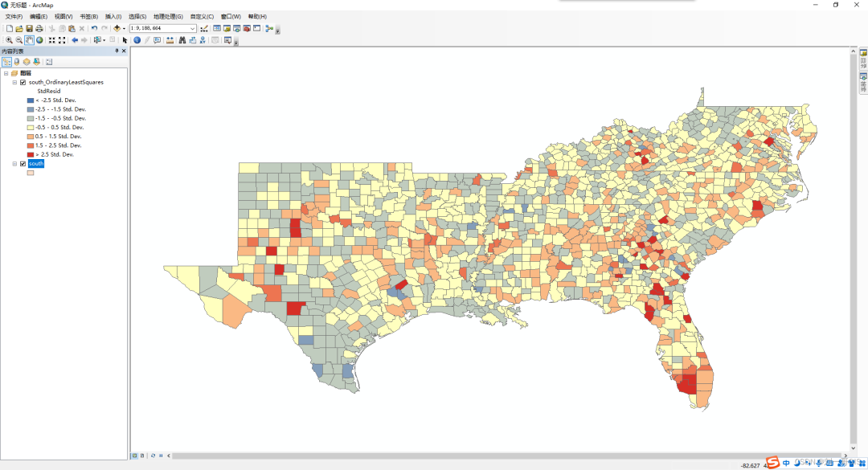Screen dimensions: 868x470
Task: Open the Add Data dropdown arrow
Action: (x=124, y=29)
